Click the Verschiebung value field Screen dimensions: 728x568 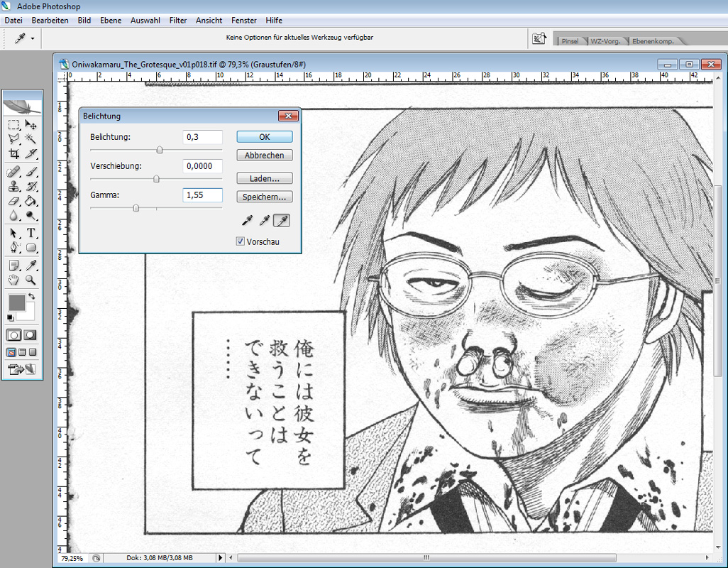coord(202,166)
